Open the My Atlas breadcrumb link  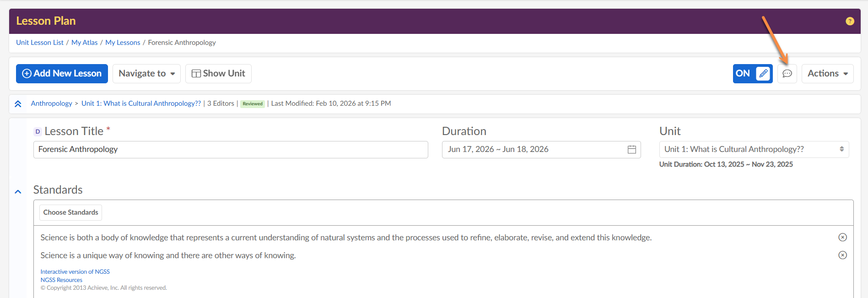(84, 43)
